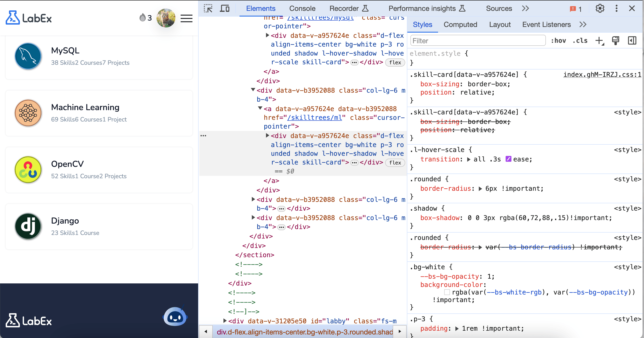Open the .cls class editor

(x=580, y=40)
